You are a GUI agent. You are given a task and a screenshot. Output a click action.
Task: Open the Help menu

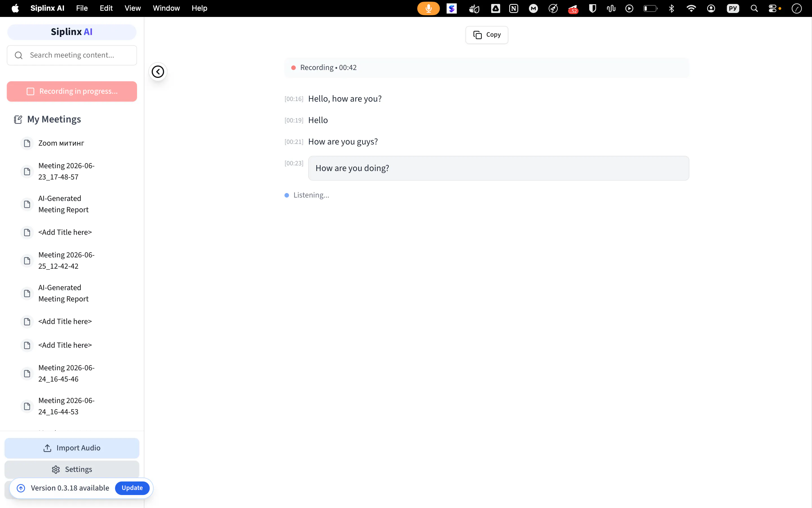(199, 8)
